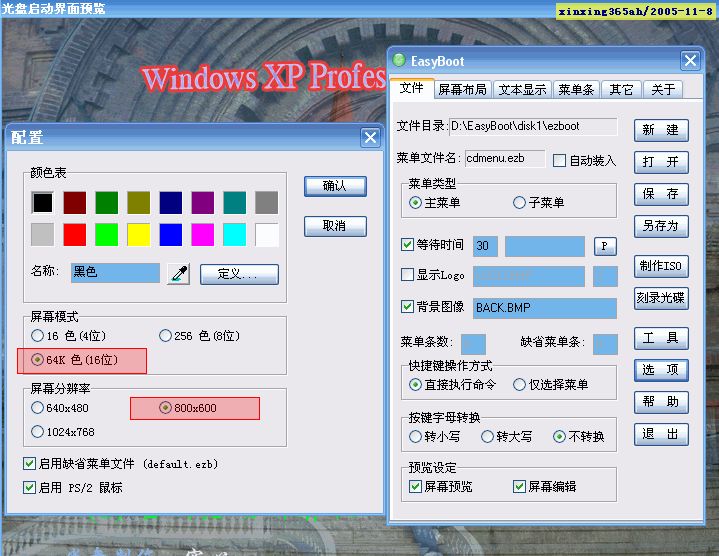Click the 选项 button
The height and width of the screenshot is (556, 719).
coord(661,370)
